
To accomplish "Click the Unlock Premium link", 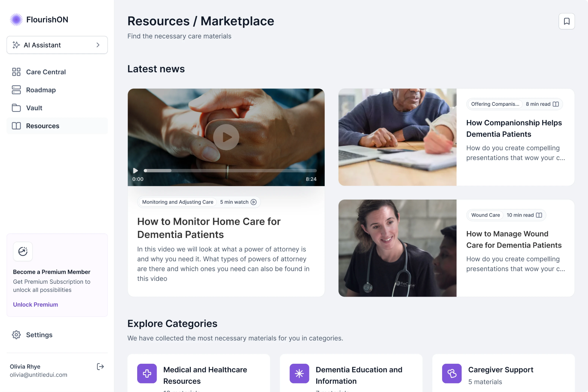I will [35, 305].
